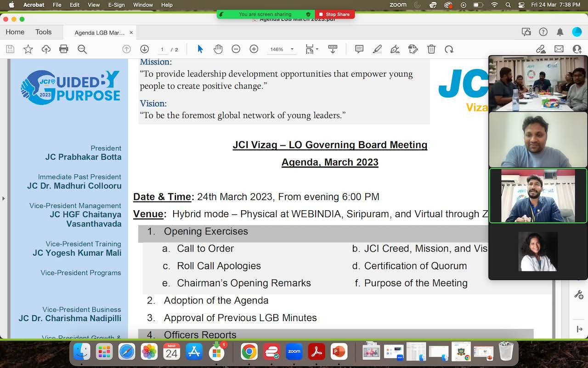
Task: Open the Acrobat help question mark
Action: [x=543, y=32]
